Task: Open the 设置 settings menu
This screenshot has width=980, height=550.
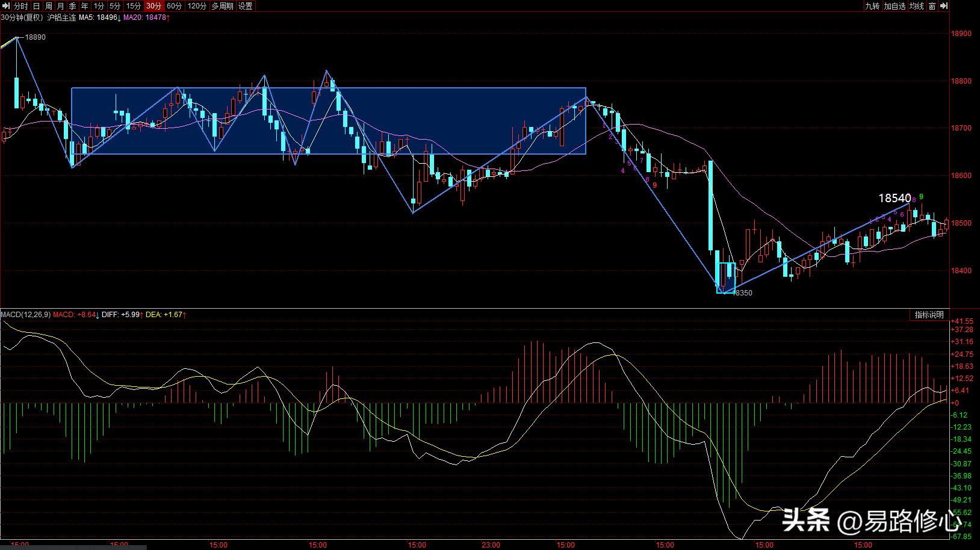Action: click(246, 6)
